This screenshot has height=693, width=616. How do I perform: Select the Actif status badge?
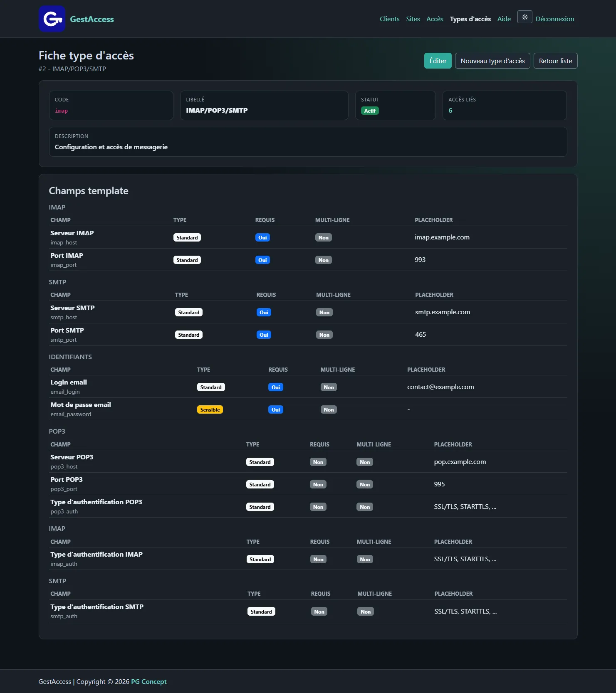coord(370,111)
